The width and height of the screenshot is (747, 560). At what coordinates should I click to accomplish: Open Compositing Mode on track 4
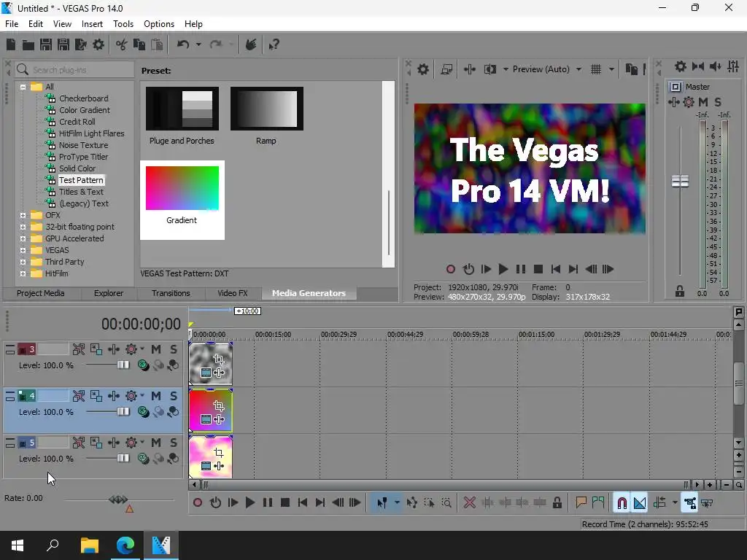pyautogui.click(x=143, y=411)
